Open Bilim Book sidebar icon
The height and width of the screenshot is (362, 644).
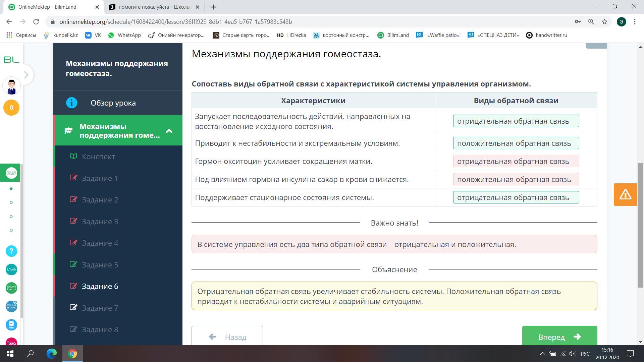[x=11, y=306]
